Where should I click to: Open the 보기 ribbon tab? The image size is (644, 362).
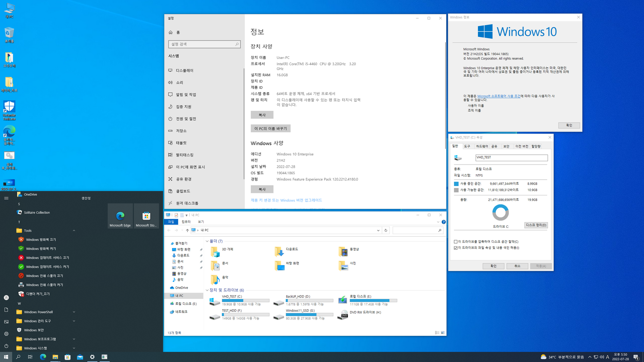pyautogui.click(x=201, y=222)
